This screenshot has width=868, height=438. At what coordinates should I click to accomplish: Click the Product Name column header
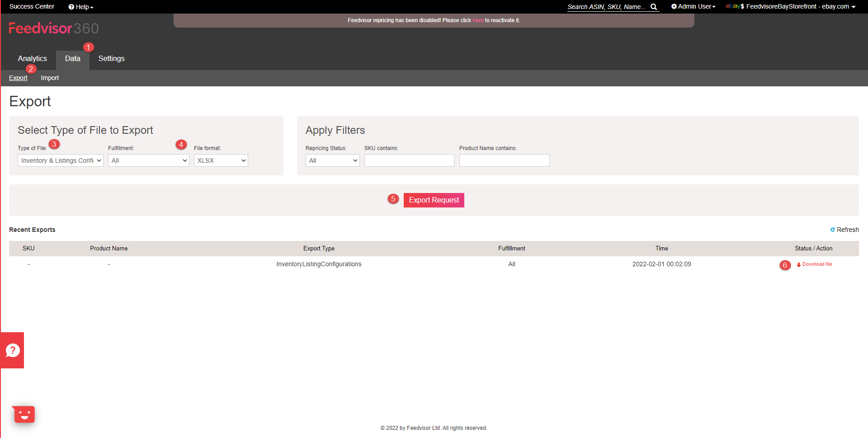tap(109, 248)
